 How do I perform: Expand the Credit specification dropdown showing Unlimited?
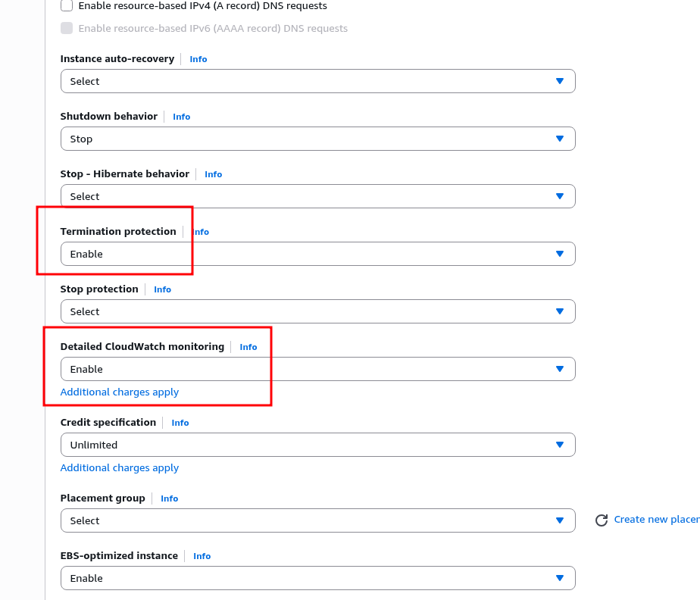pyautogui.click(x=317, y=445)
